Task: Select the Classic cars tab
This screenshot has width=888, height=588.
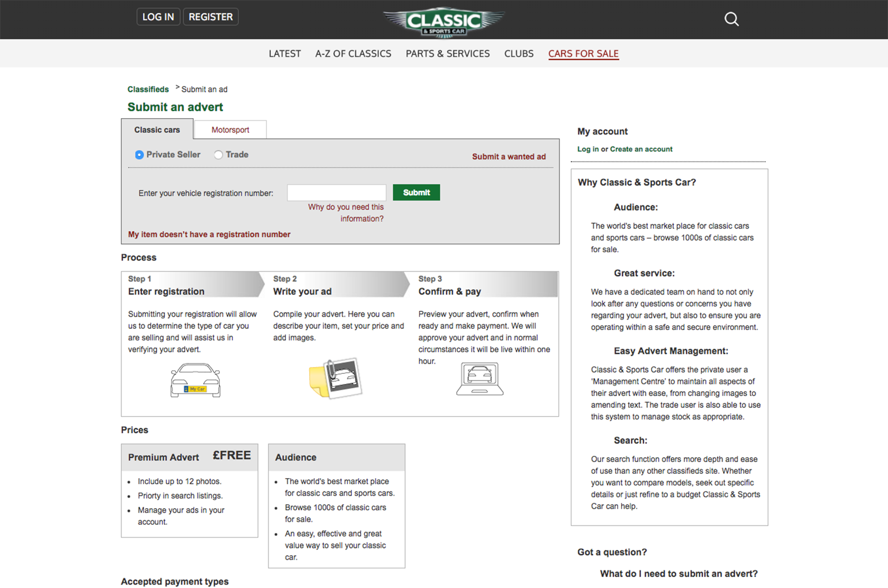Action: click(x=157, y=130)
